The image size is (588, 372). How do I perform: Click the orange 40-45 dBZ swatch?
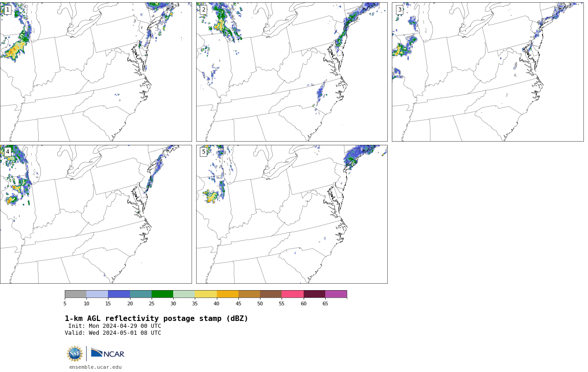(227, 294)
